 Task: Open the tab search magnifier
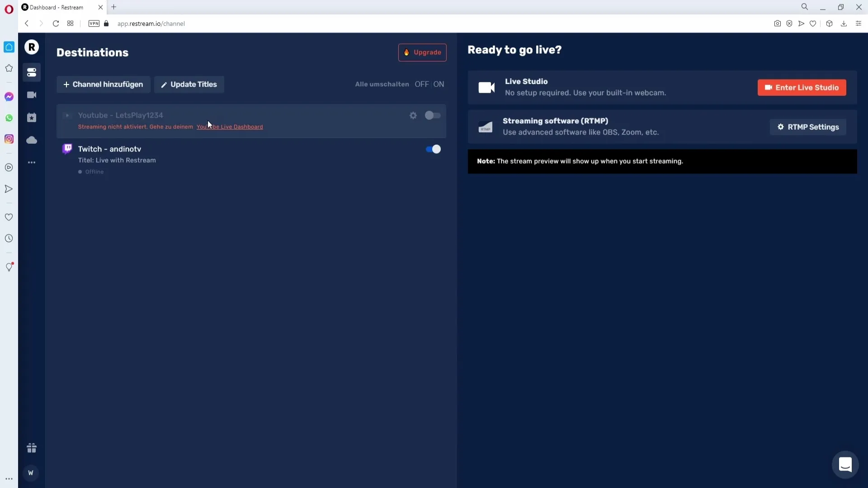point(805,7)
